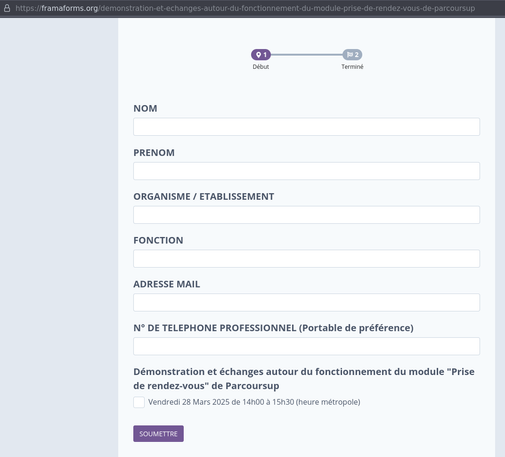Click the progress line between steps
505x457 pixels.
[307, 54]
